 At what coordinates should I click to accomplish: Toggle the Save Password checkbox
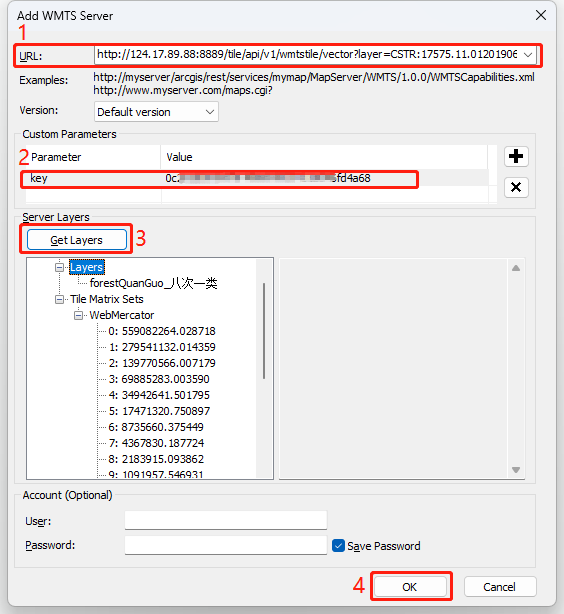(x=338, y=545)
